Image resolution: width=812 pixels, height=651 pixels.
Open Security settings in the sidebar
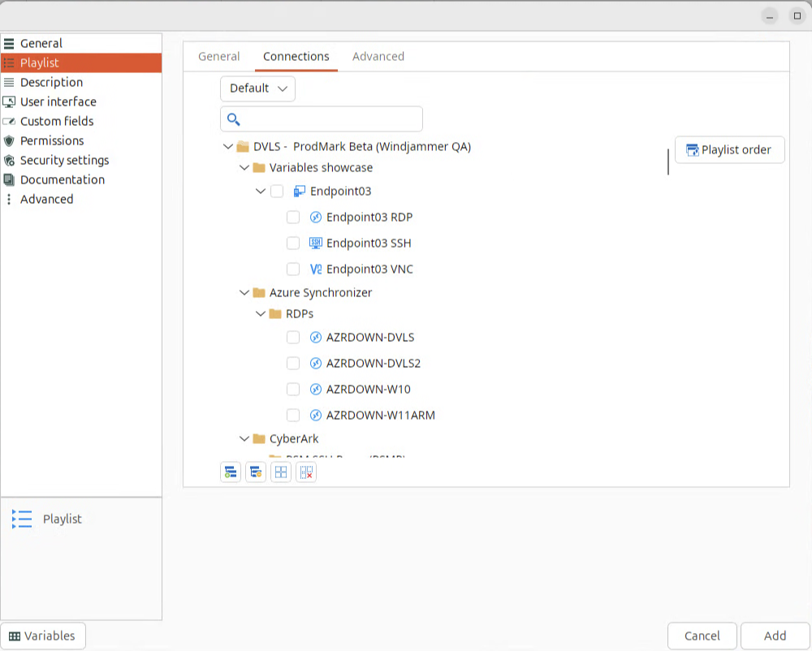pos(64,161)
